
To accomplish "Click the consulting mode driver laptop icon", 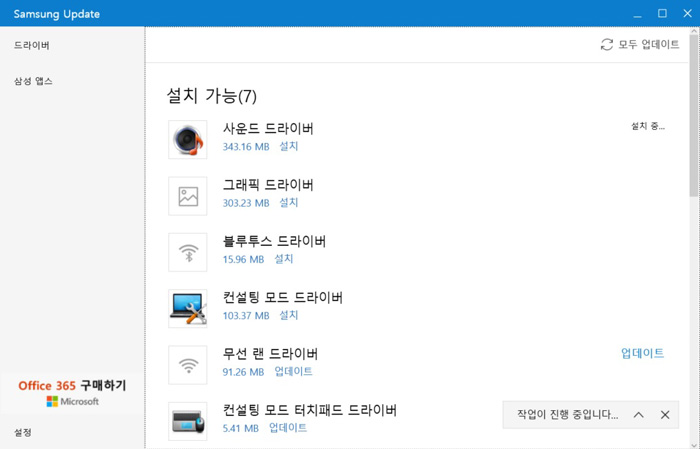I will click(x=188, y=308).
